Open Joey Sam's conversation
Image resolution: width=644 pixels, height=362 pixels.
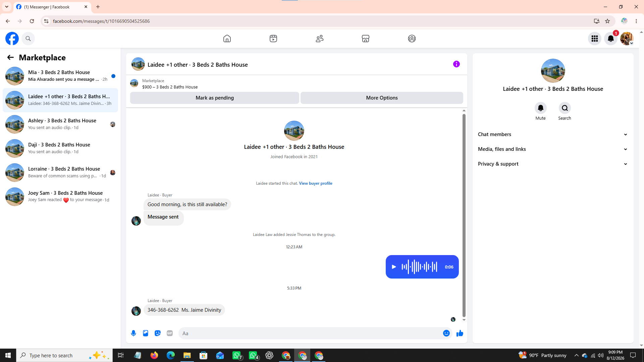tap(60, 196)
